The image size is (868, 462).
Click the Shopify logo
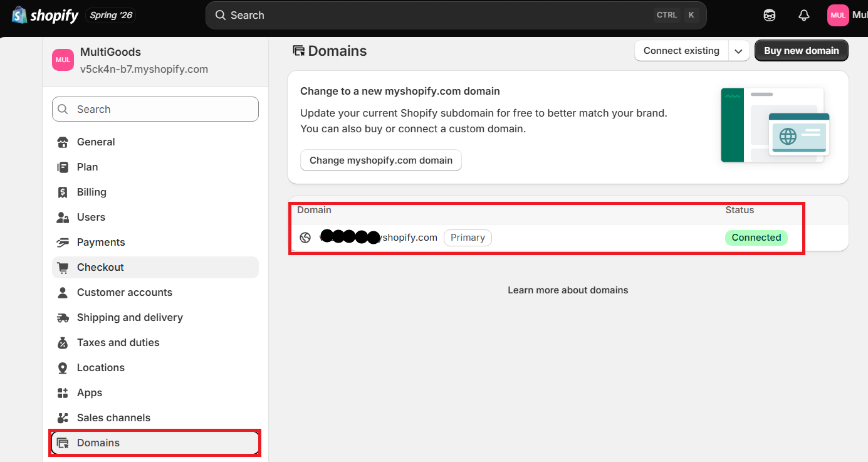coord(45,15)
